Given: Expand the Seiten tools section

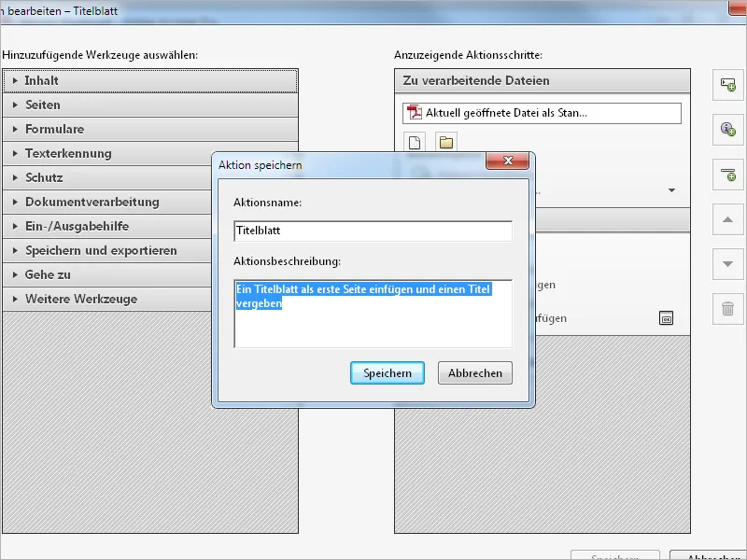Looking at the screenshot, I should [x=150, y=105].
